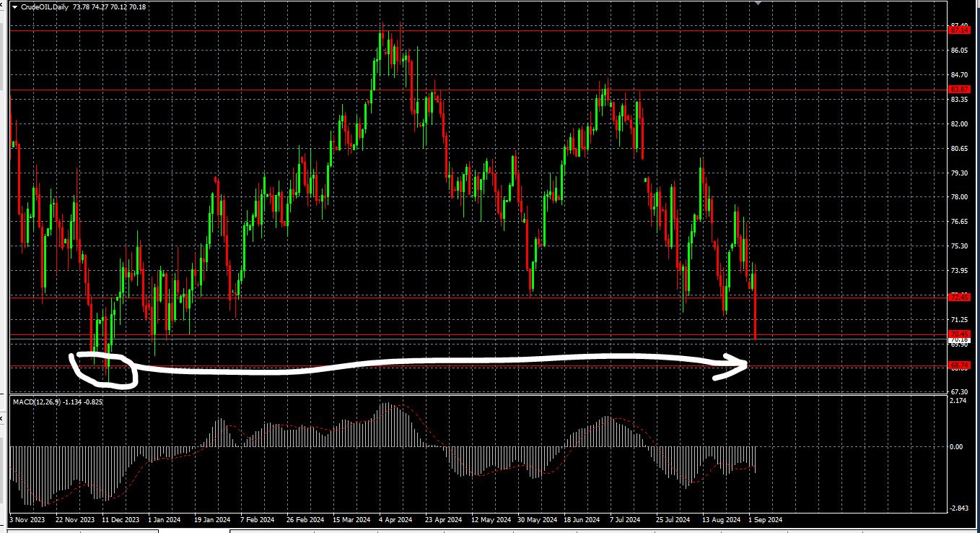Viewport: 980px width, 533px height.
Task: Click the 84.70 price scale value
Action: coord(960,75)
